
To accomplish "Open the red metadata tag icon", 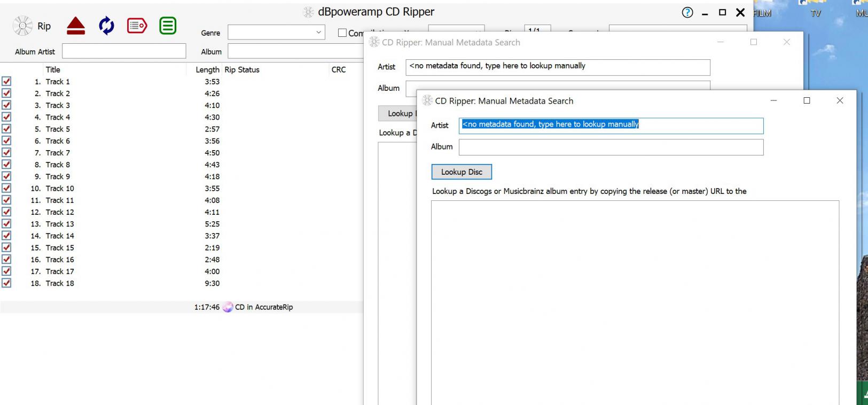I will click(x=137, y=26).
